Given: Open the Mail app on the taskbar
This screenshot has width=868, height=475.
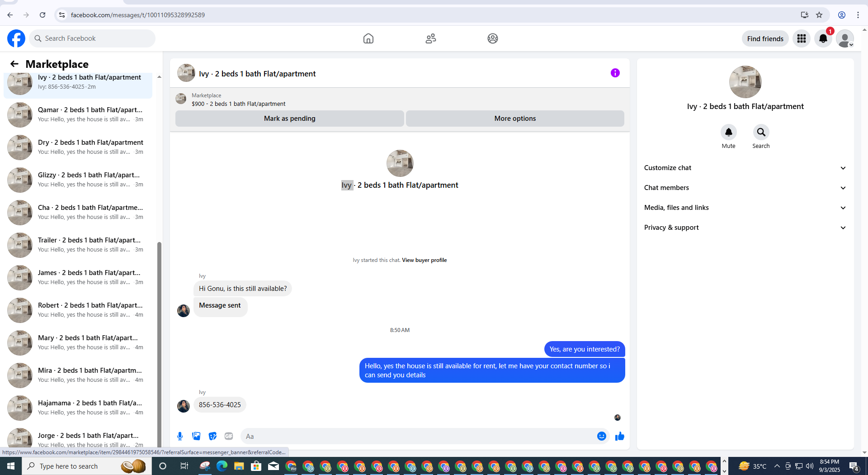Looking at the screenshot, I should pyautogui.click(x=274, y=466).
